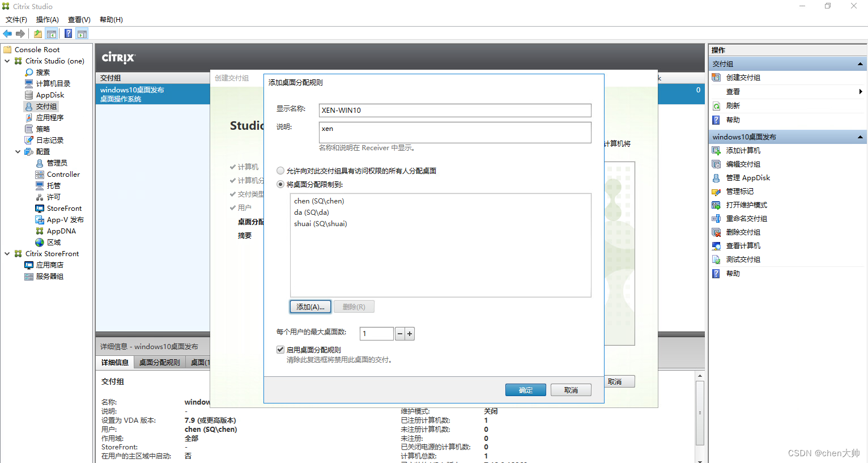
Task: Click the 每个用户的最大桌面数 number field
Action: tap(377, 334)
